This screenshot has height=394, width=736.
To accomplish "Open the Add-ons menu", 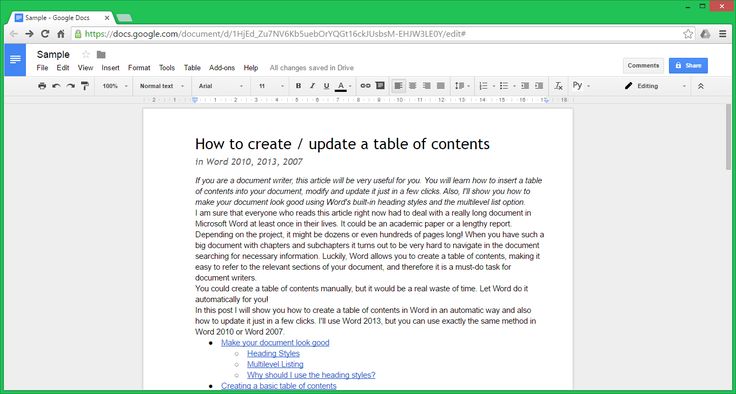I will coord(222,68).
